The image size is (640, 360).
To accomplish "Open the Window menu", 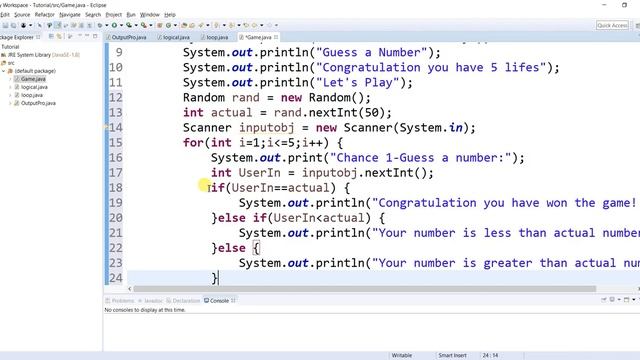I will tap(150, 15).
